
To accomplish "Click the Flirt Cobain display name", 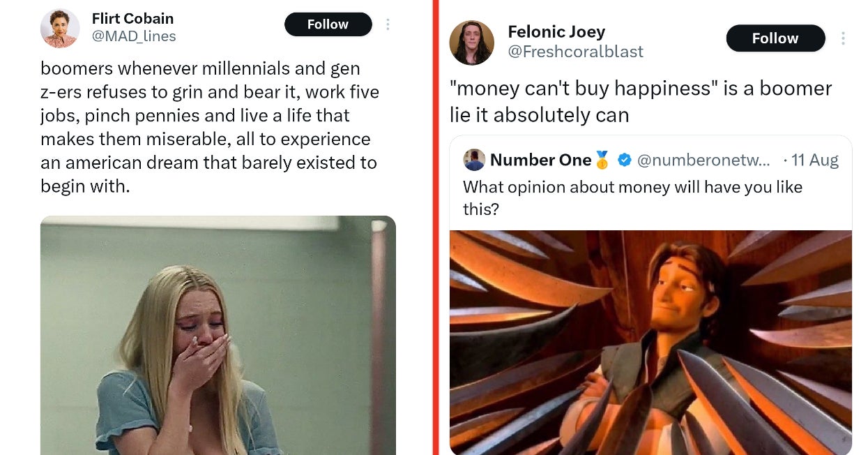I will pyautogui.click(x=132, y=18).
